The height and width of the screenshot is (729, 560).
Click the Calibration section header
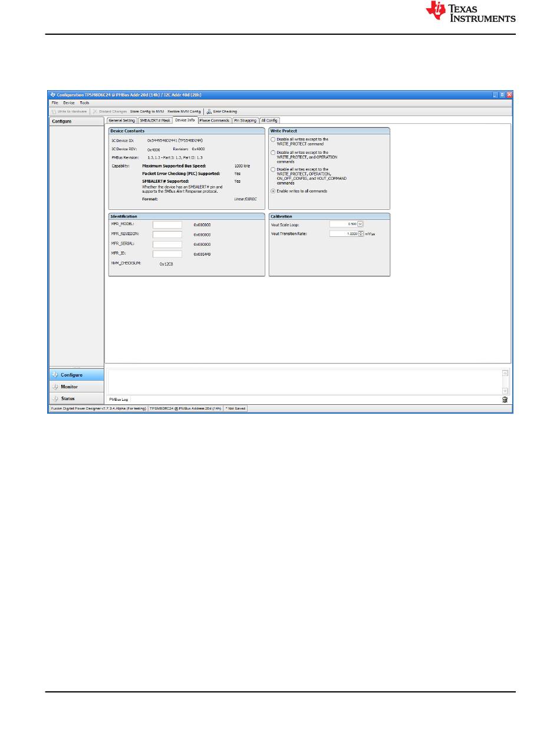click(x=330, y=216)
